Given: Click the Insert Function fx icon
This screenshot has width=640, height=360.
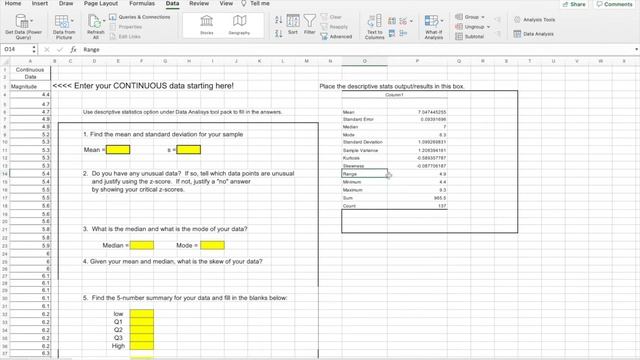Looking at the screenshot, I should click(73, 49).
